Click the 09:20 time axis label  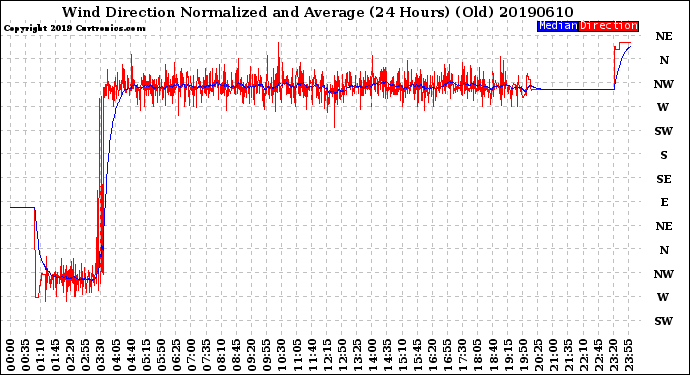pyautogui.click(x=252, y=355)
